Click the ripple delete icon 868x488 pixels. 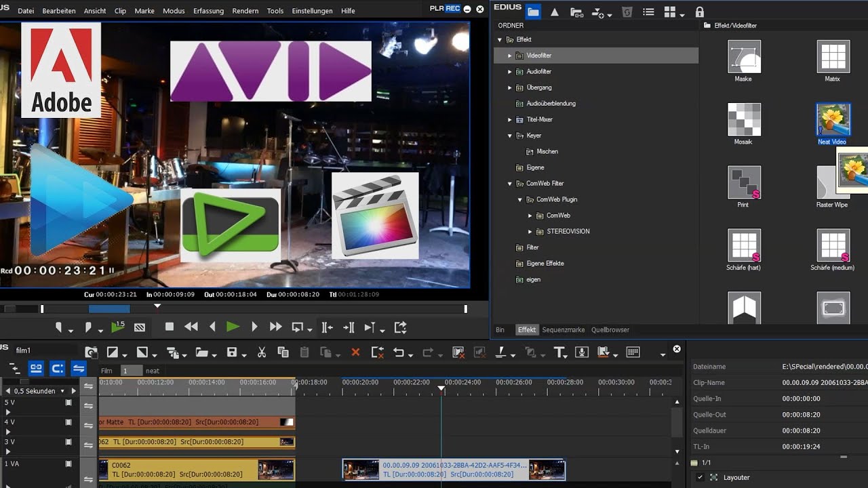pyautogui.click(x=378, y=352)
